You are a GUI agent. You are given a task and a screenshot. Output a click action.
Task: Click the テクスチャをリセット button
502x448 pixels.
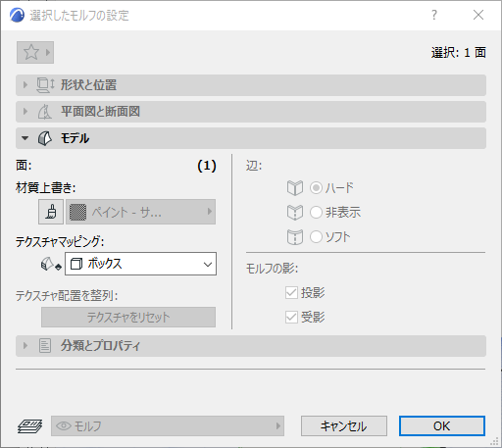pyautogui.click(x=128, y=317)
